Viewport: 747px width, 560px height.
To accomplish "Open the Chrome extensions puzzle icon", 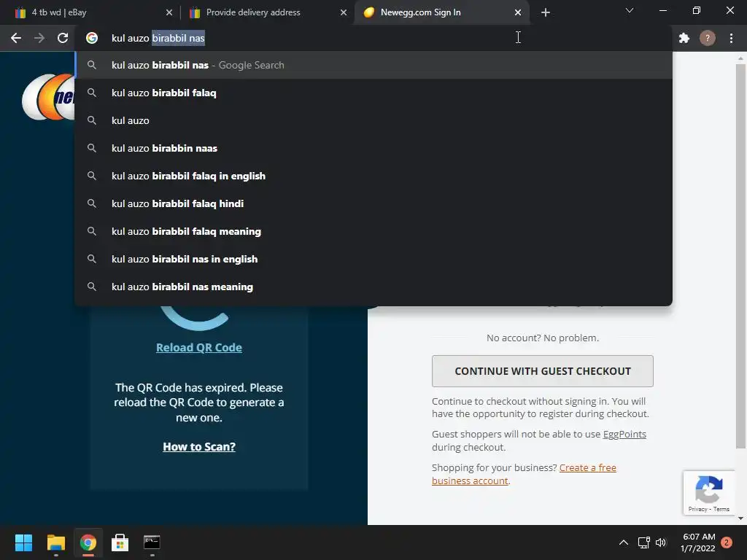I will point(684,38).
